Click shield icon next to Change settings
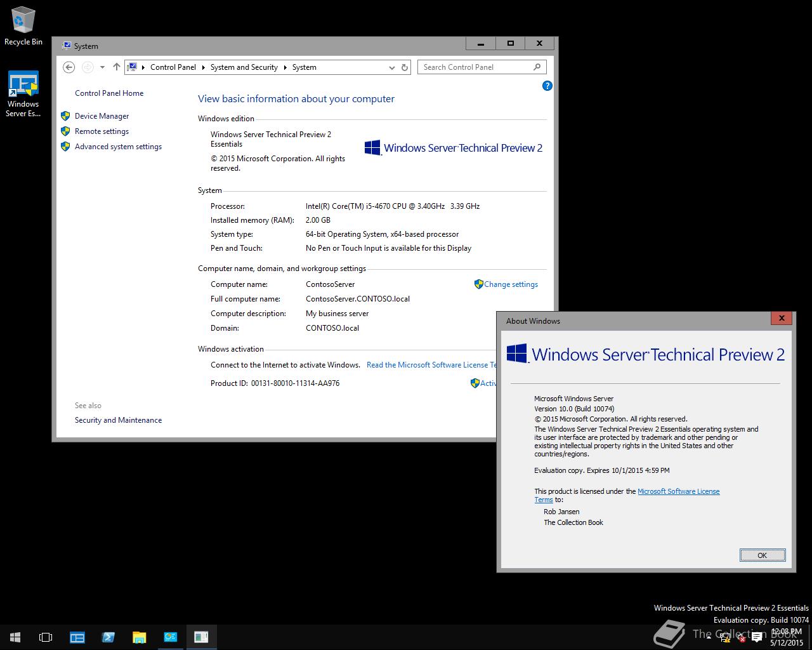This screenshot has height=650, width=812. 479,284
